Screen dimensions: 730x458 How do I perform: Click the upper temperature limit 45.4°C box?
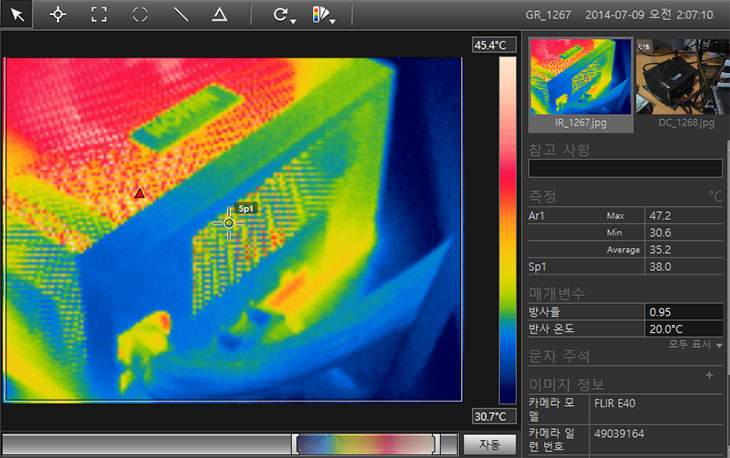494,45
